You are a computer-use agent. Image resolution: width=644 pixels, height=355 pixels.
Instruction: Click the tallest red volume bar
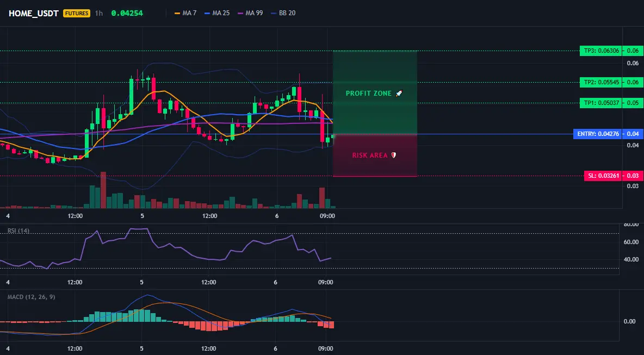coord(103,190)
